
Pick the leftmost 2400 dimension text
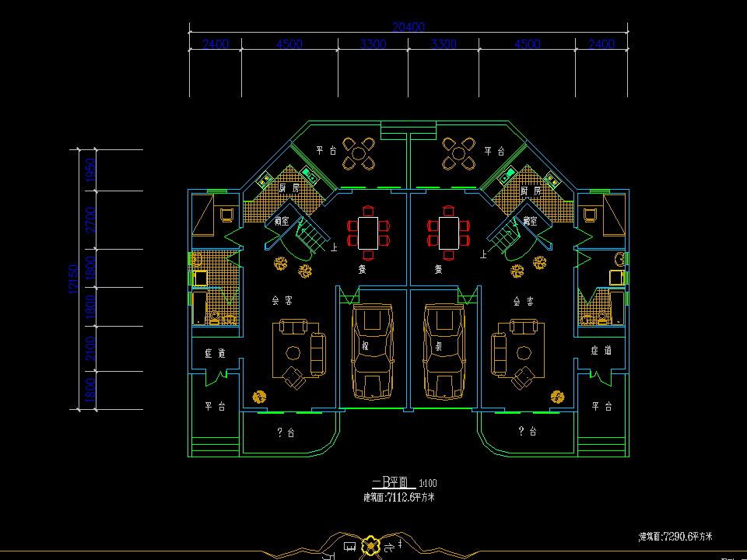216,44
